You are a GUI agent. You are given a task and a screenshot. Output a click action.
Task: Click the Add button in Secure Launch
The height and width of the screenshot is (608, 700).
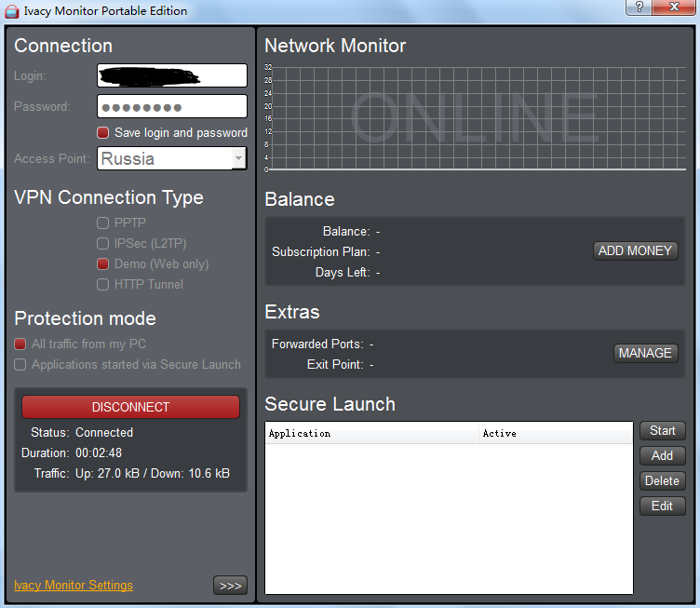point(663,456)
